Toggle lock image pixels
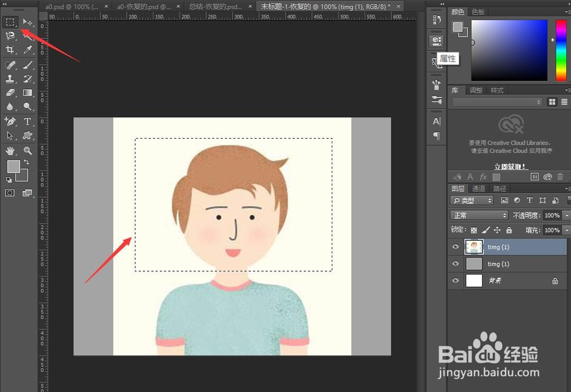The width and height of the screenshot is (571, 392). click(485, 230)
